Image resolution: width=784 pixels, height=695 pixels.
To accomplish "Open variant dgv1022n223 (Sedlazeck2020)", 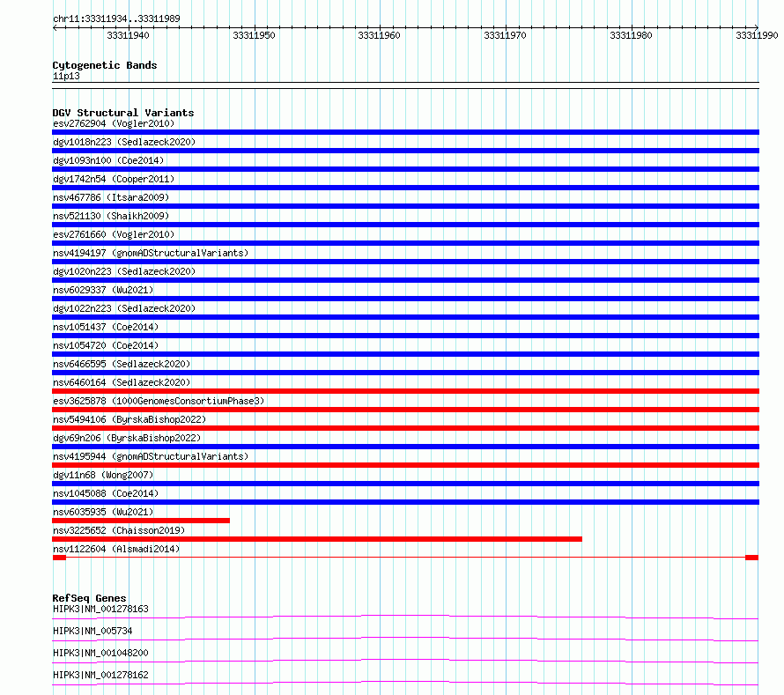I will 124,308.
